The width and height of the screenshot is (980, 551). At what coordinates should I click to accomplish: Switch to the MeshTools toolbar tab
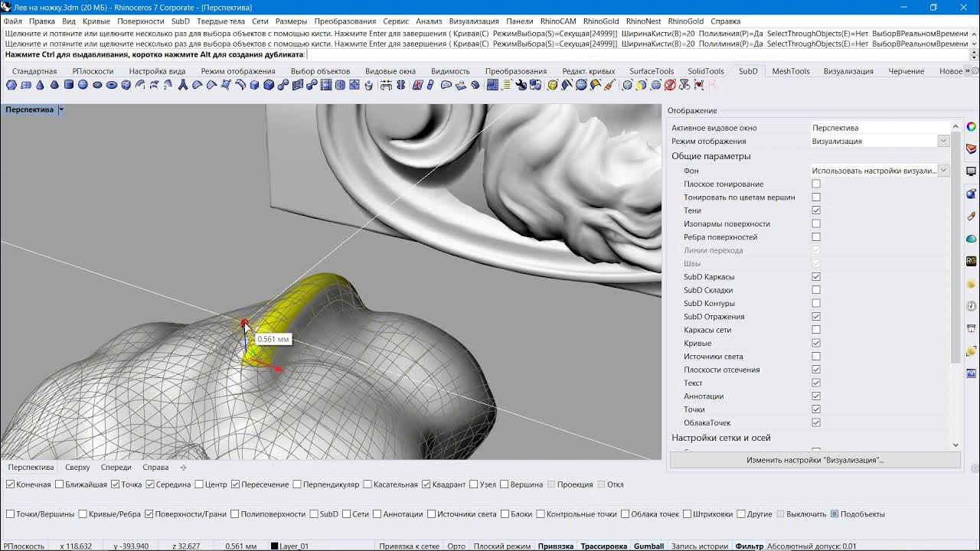pyautogui.click(x=790, y=71)
